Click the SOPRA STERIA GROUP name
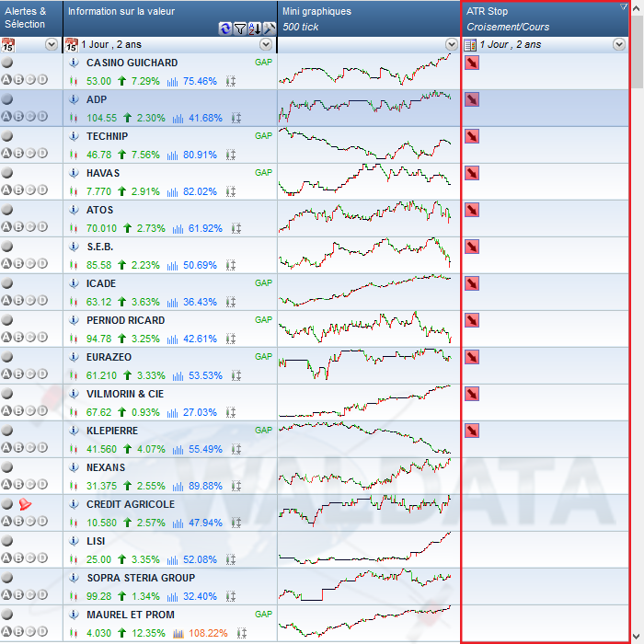Viewport: 644px width, 644px height. click(140, 578)
